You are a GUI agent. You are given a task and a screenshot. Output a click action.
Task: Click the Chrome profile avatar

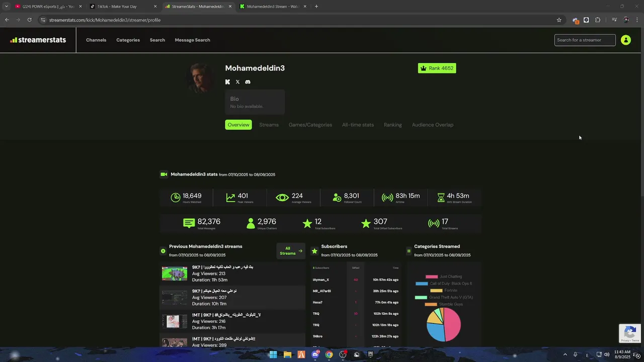click(x=626, y=20)
